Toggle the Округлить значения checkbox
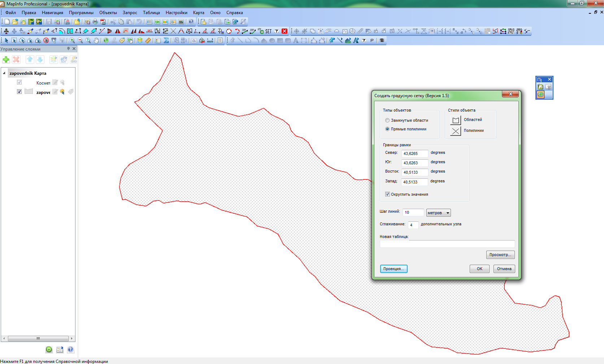Image resolution: width=604 pixels, height=364 pixels. pyautogui.click(x=387, y=194)
